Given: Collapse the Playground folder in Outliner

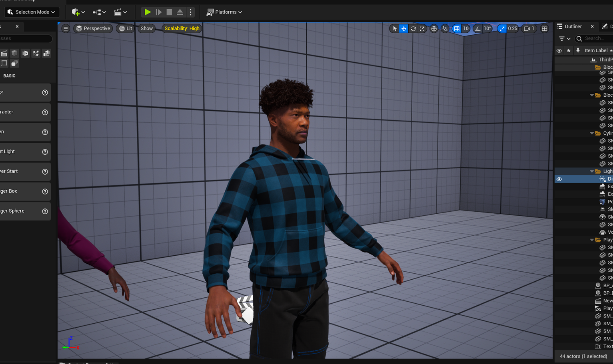Looking at the screenshot, I should click(592, 240).
